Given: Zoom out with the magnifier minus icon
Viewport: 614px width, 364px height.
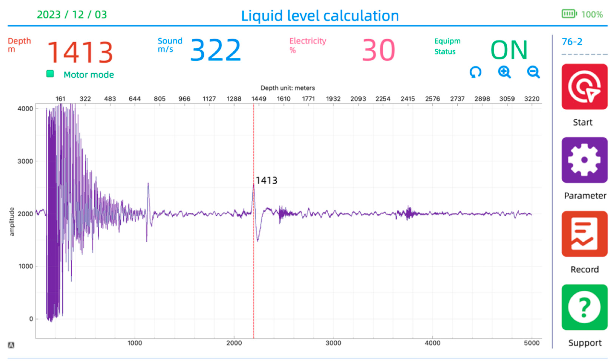Looking at the screenshot, I should pyautogui.click(x=533, y=72).
